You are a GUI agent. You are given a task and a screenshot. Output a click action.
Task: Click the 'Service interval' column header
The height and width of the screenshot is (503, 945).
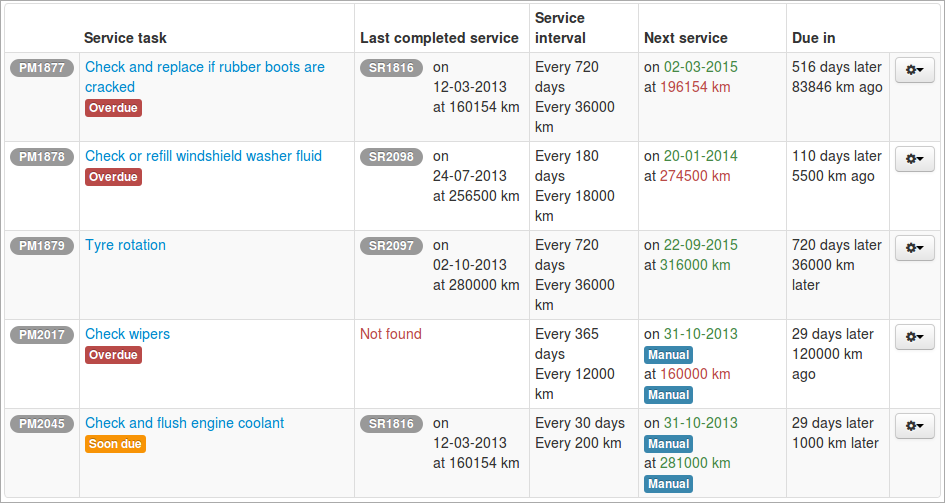tap(560, 28)
